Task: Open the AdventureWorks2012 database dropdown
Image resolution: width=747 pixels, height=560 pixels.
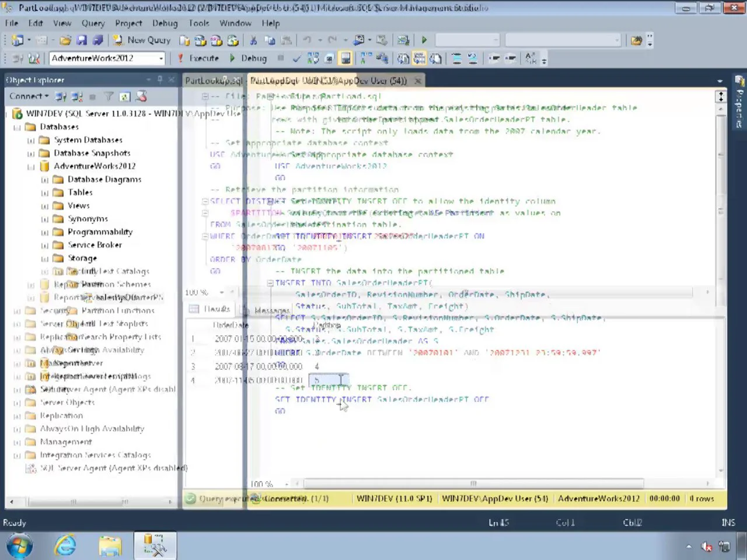Action: tap(161, 58)
